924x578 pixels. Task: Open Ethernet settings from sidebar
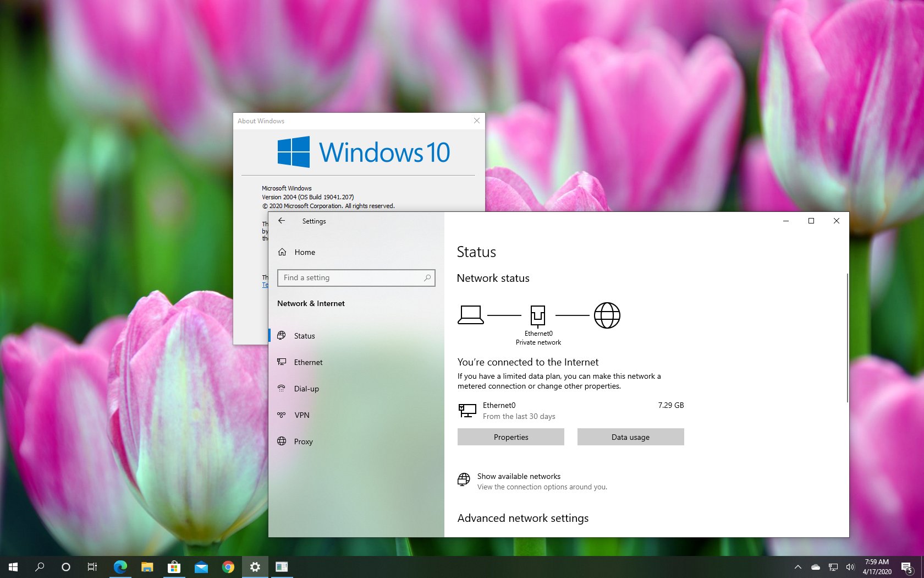(x=307, y=362)
